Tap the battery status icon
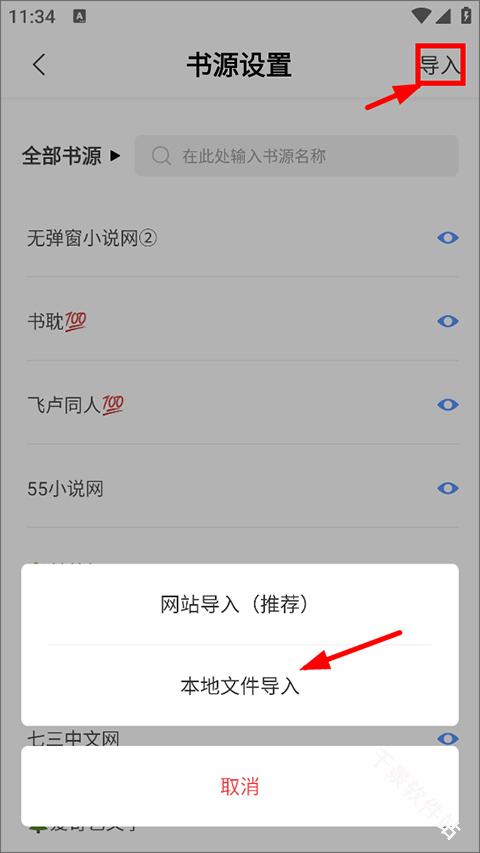The width and height of the screenshot is (480, 853). (466, 16)
